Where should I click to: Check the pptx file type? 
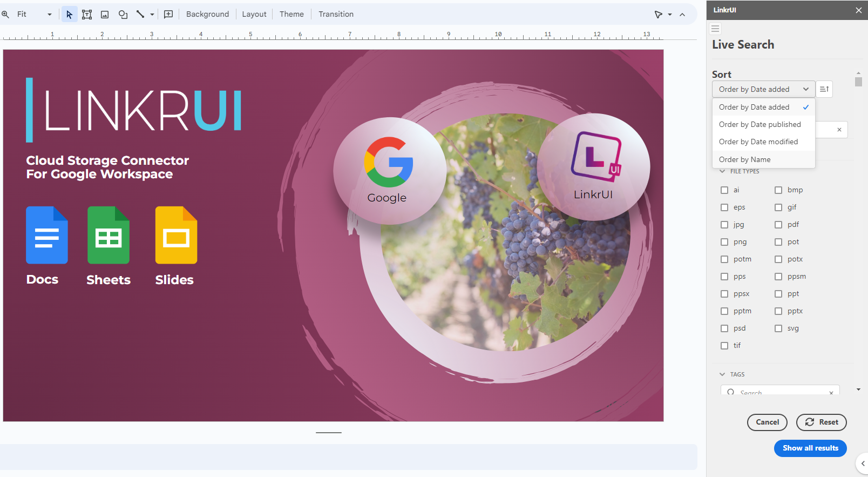[778, 311]
